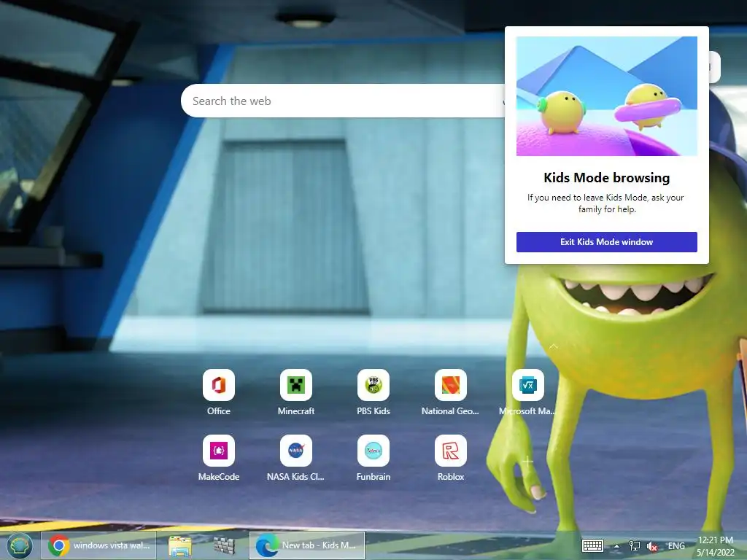Open the brick wall taskbar app
Image resolution: width=747 pixels, height=560 pixels.
pos(224,545)
